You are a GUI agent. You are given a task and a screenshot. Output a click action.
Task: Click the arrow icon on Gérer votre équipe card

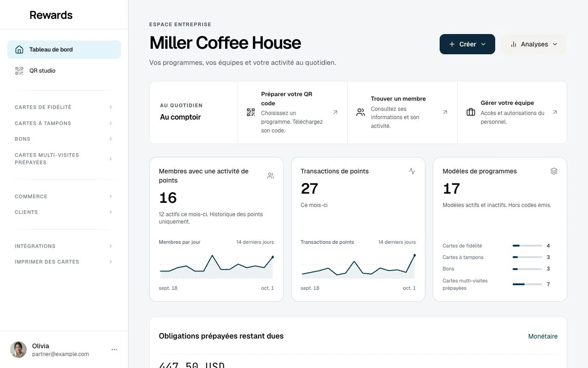[x=555, y=112]
